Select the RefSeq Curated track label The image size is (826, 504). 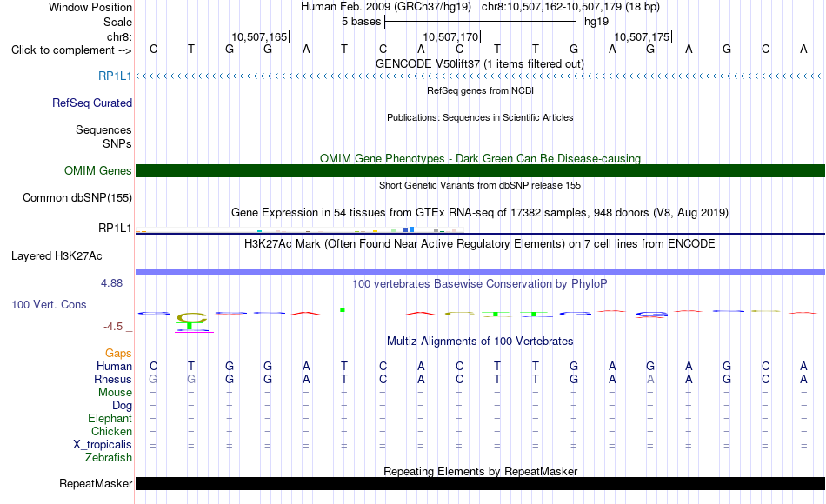tap(91, 103)
